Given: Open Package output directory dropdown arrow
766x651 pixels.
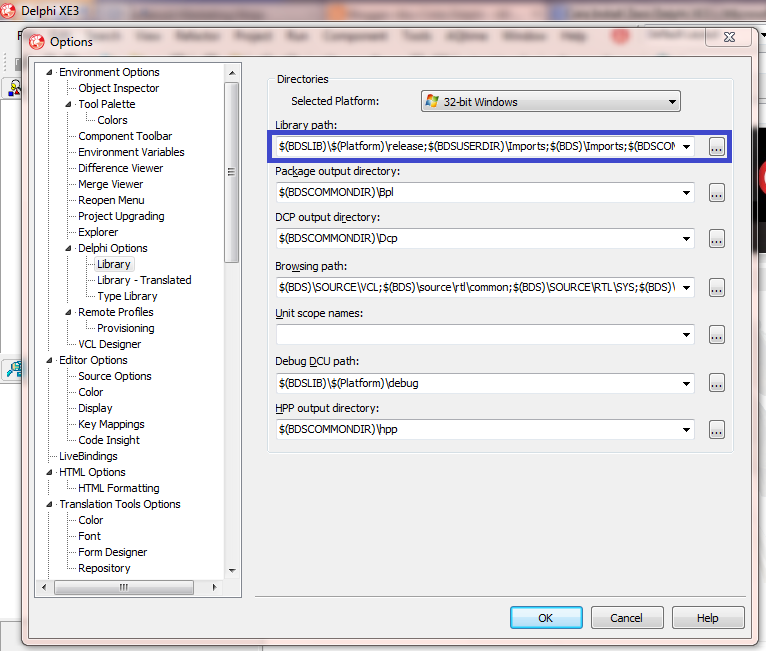Looking at the screenshot, I should [x=686, y=193].
